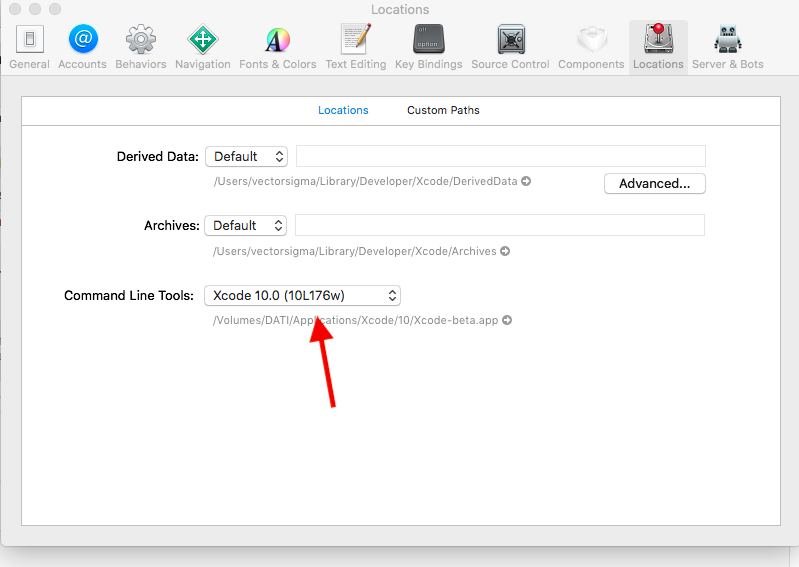Open the Archives Default dropdown
Viewport: 799px width, 567px height.
coord(246,226)
